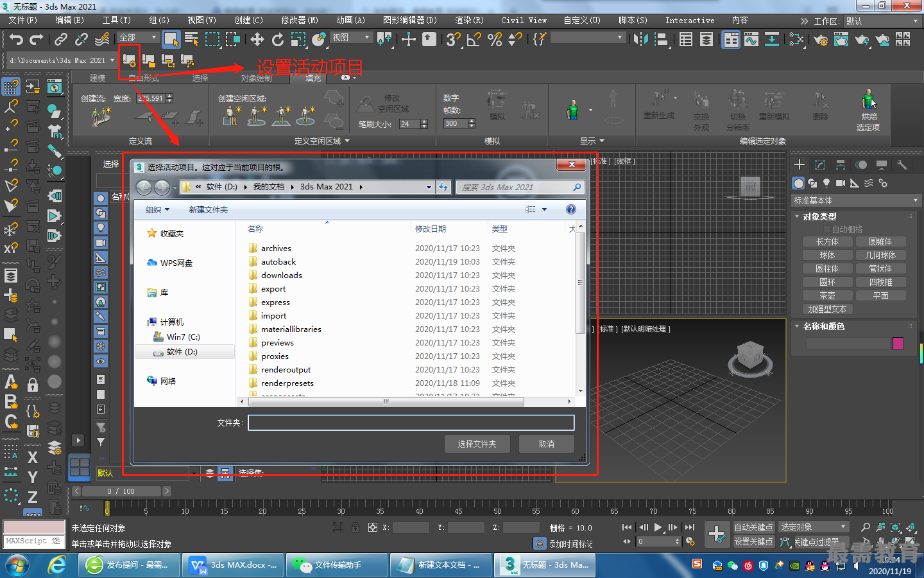Click the 球体 sphere primitive button

(x=827, y=255)
